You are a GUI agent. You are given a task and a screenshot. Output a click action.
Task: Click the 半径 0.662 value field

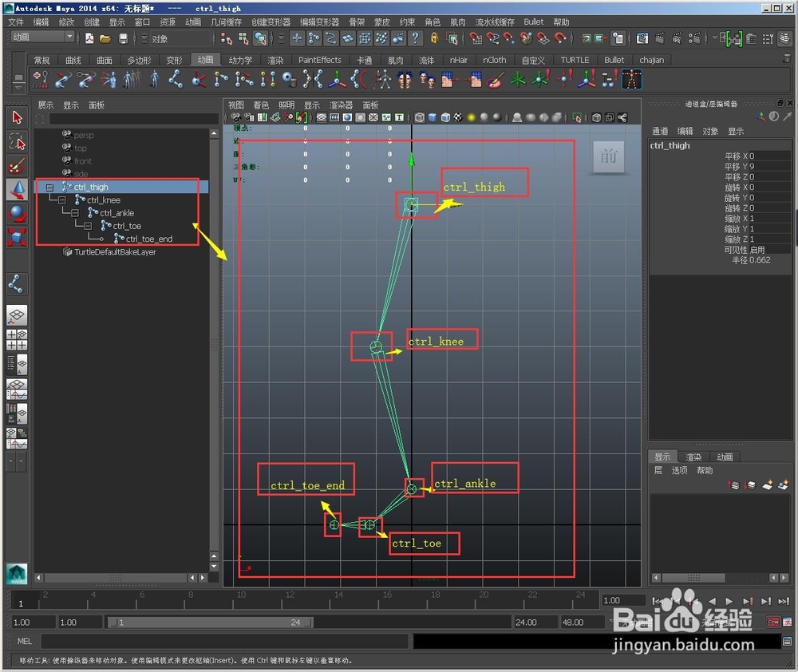[770, 260]
